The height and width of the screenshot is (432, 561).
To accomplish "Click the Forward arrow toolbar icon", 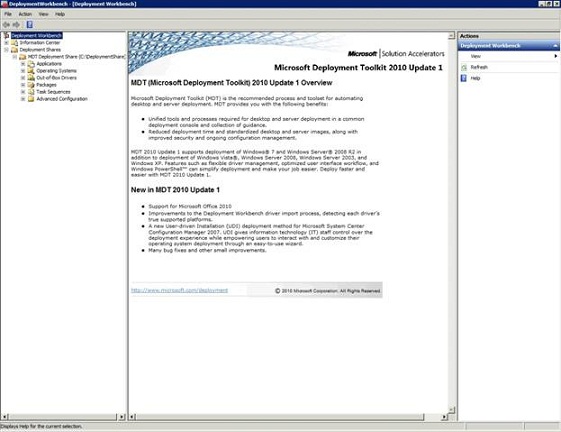I will point(16,25).
